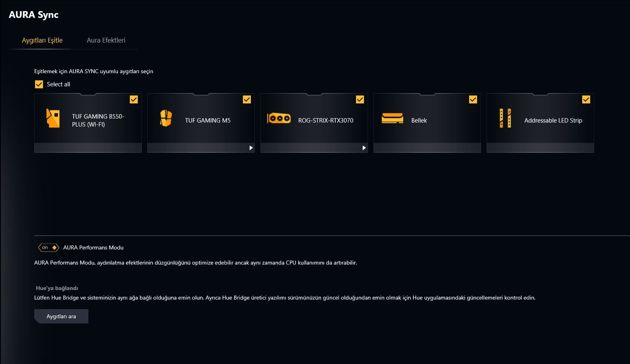Click the Aygıtları ara button

(61, 316)
